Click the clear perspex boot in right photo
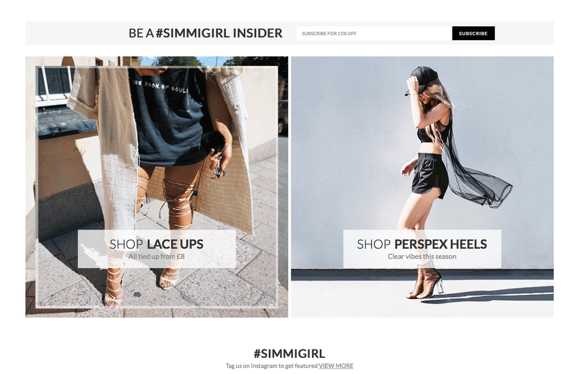Image resolution: width=588 pixels, height=374 pixels. coord(425,283)
